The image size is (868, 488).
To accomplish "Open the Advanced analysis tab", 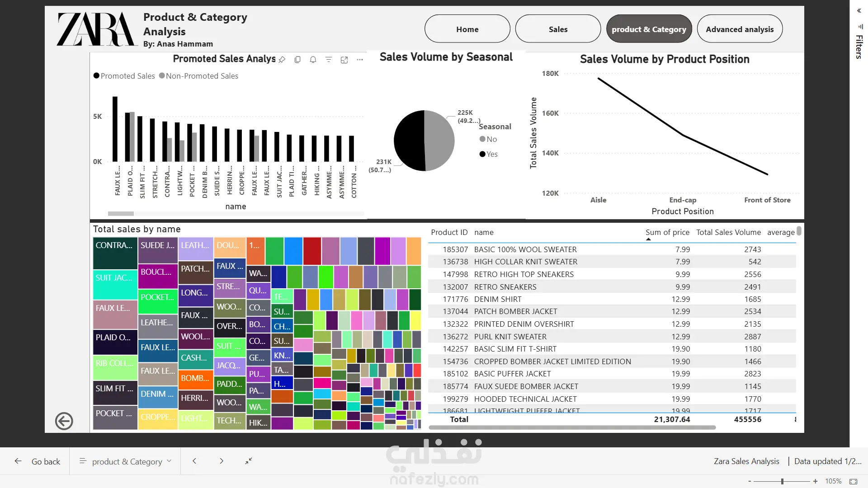I will pos(740,29).
